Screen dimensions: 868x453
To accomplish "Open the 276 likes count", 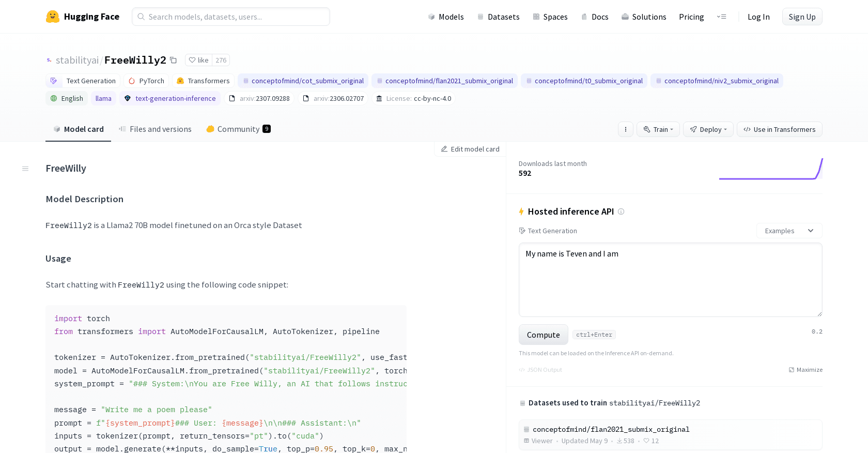I will coord(221,60).
